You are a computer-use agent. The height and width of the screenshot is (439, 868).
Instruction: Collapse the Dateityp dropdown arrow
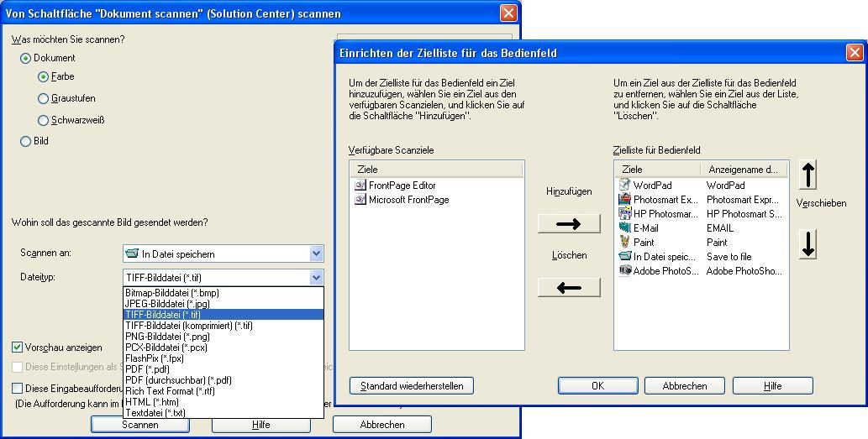click(x=316, y=277)
